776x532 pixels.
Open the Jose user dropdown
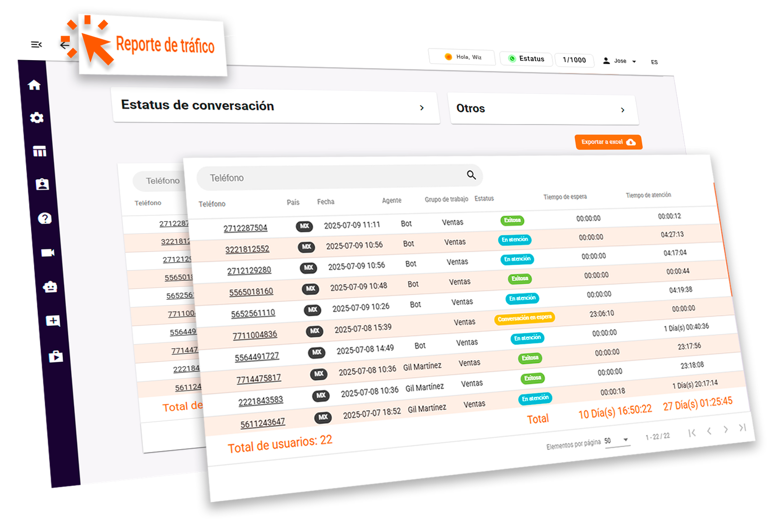[x=620, y=61]
